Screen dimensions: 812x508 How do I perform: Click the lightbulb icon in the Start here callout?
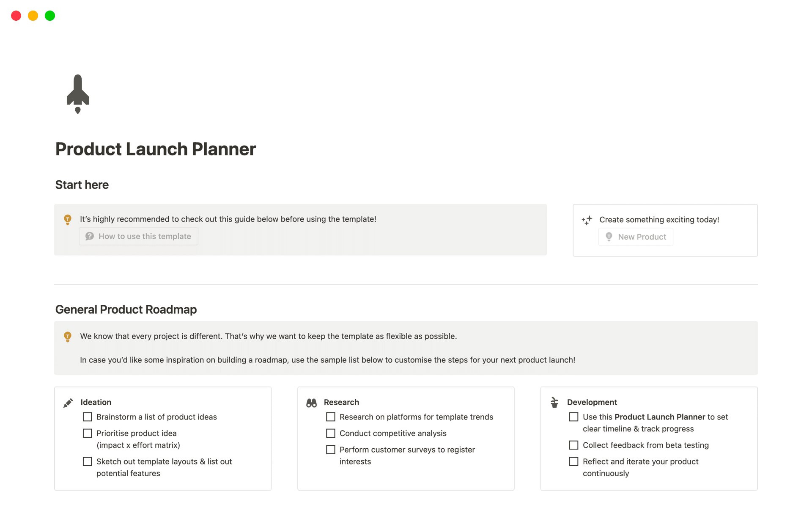point(68,219)
